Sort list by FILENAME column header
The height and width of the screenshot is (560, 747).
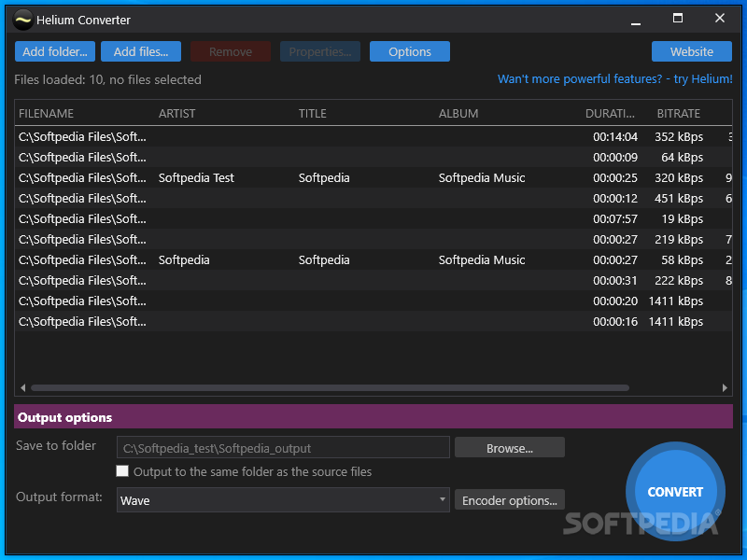click(47, 114)
